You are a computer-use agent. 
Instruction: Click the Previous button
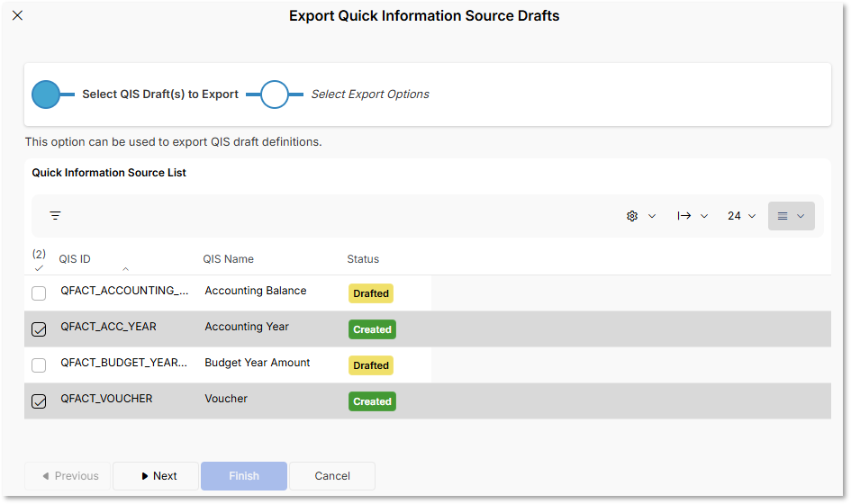tap(68, 476)
